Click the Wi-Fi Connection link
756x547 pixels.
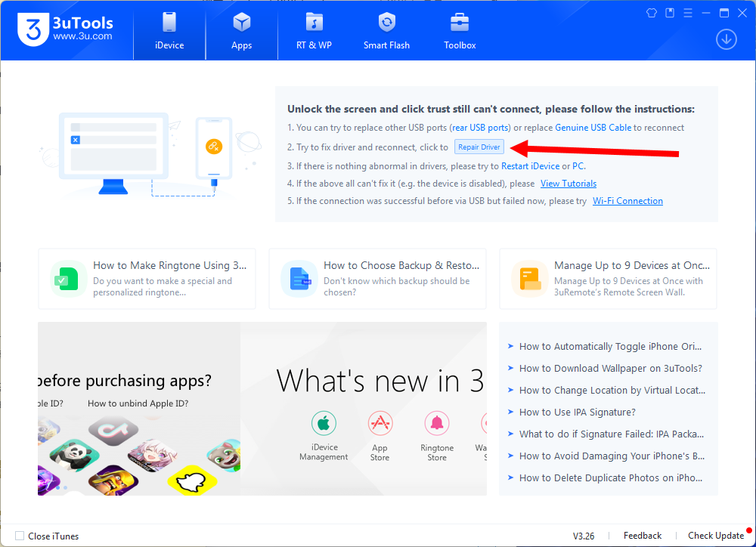point(627,201)
